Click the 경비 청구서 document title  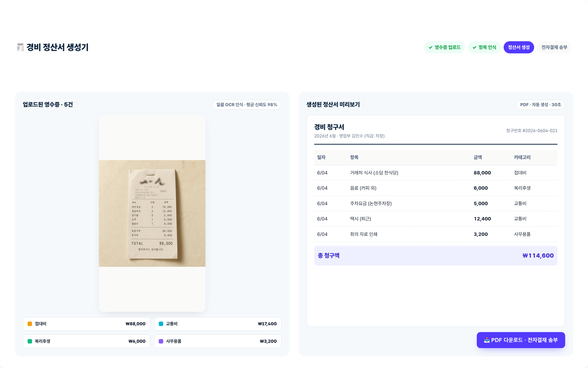pos(329,127)
